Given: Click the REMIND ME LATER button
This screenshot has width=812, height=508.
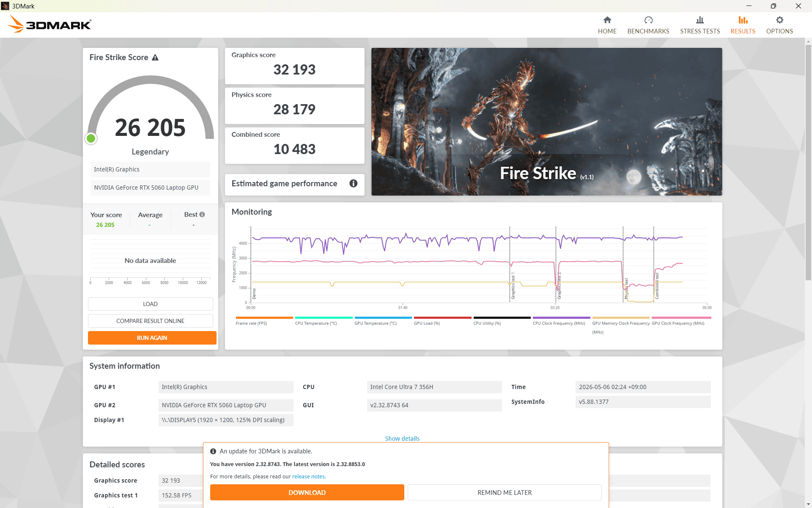Looking at the screenshot, I should point(505,492).
